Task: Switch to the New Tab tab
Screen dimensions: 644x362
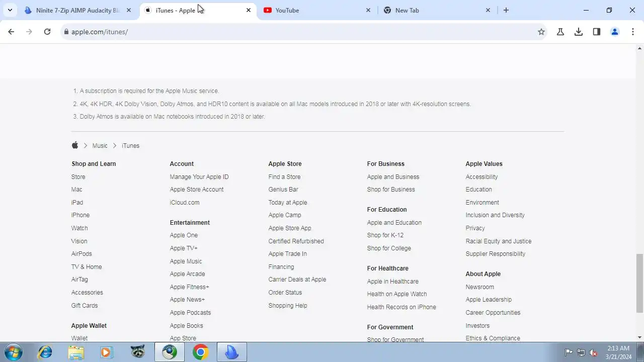Action: (437, 10)
